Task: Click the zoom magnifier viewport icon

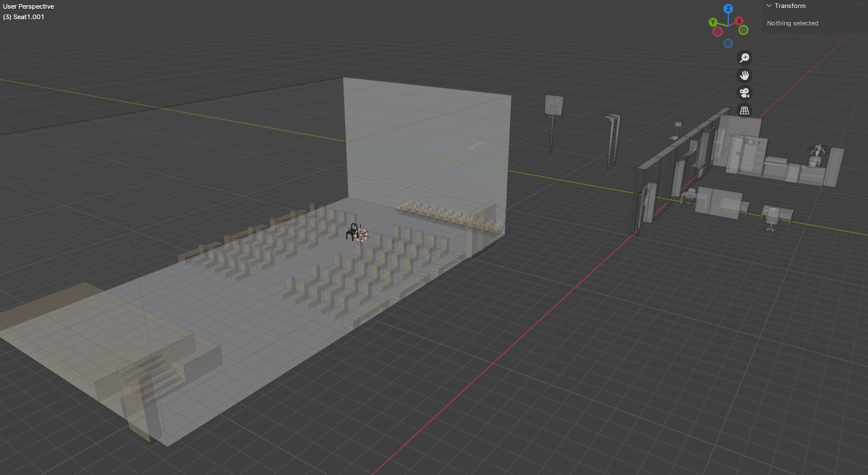Action: coord(744,58)
